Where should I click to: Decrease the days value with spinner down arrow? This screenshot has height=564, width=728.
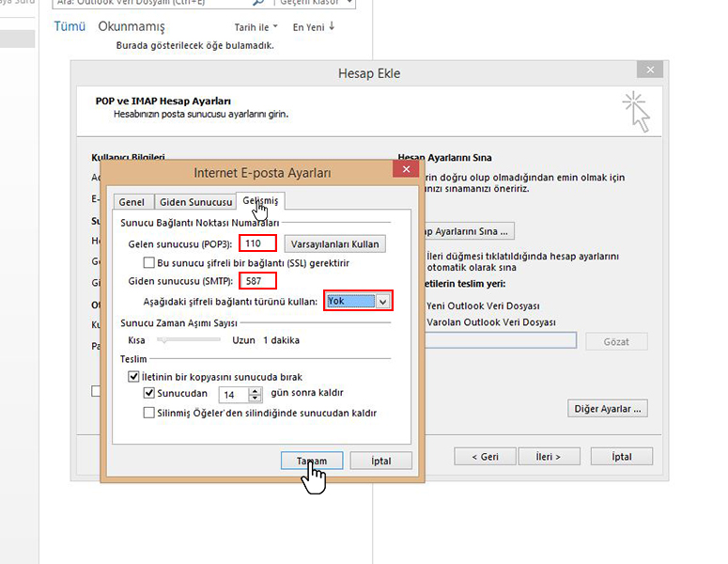256,399
